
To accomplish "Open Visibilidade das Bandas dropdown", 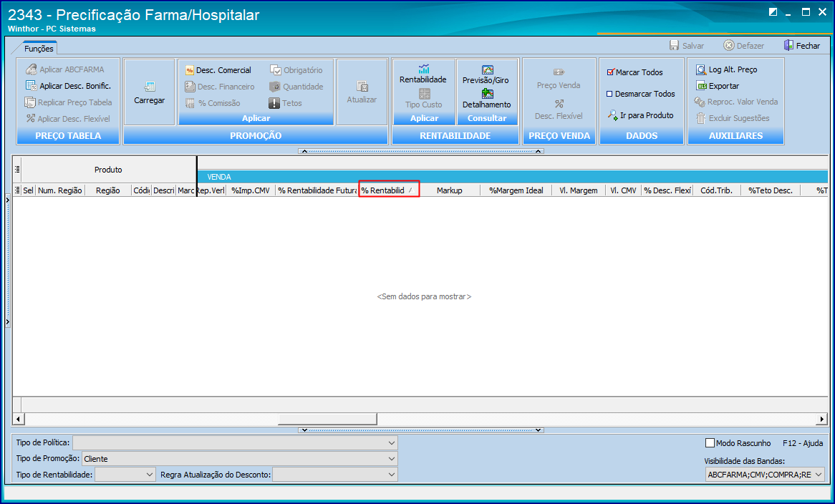I will point(819,475).
